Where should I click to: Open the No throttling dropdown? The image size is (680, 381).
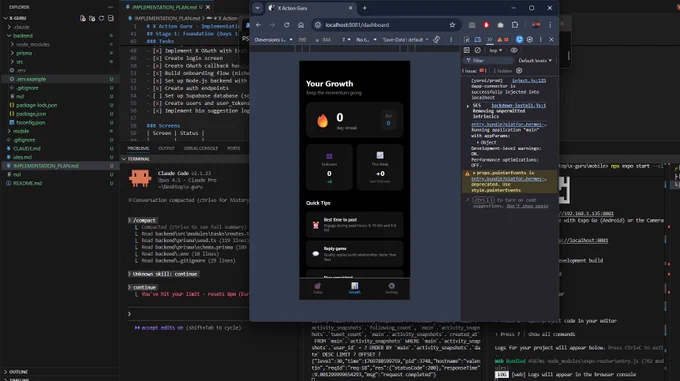click(x=366, y=39)
